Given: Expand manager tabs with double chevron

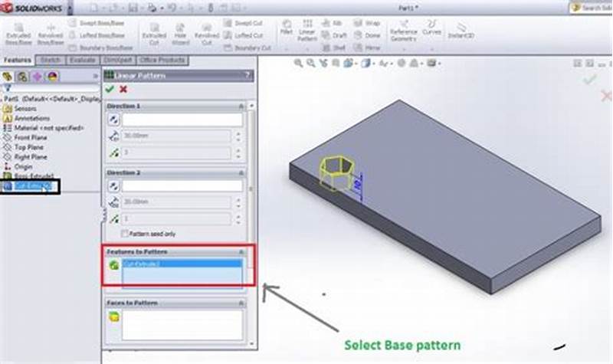Looking at the screenshot, I should click(95, 76).
